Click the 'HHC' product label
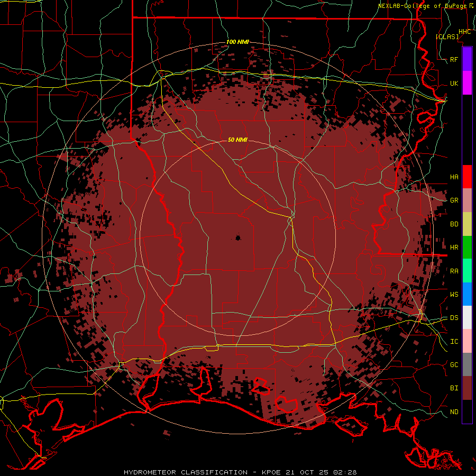Viewport: 476px width, 476px height. pyautogui.click(x=465, y=32)
